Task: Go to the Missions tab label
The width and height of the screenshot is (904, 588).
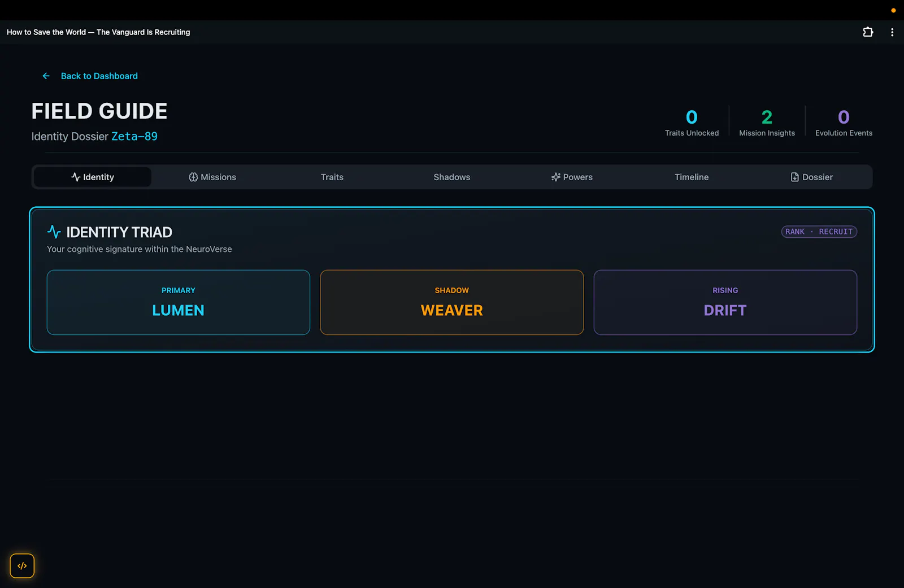Action: [x=219, y=177]
